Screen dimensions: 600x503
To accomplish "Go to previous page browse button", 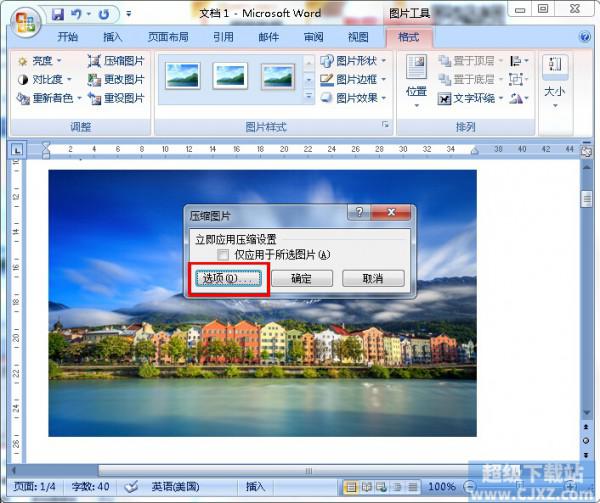I will coord(586,427).
